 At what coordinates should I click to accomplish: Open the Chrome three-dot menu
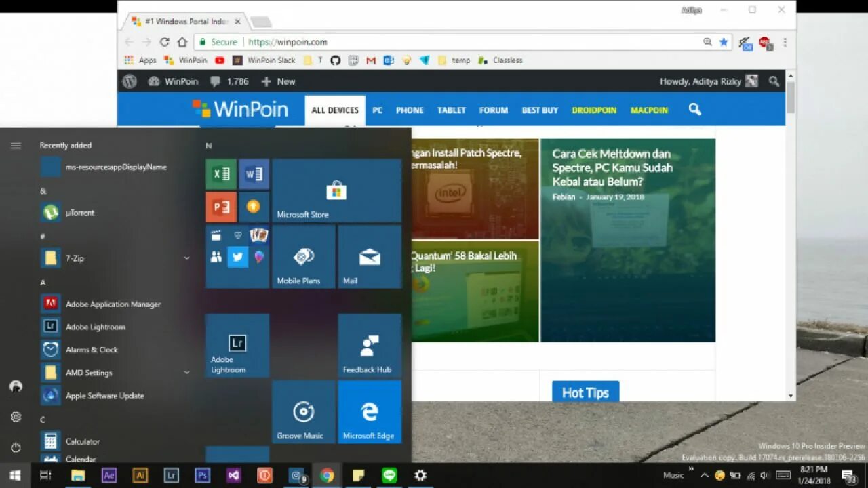click(x=785, y=42)
